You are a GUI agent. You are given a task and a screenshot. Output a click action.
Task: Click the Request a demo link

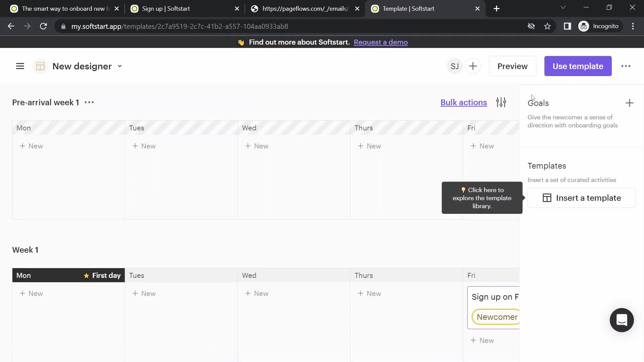tap(380, 42)
